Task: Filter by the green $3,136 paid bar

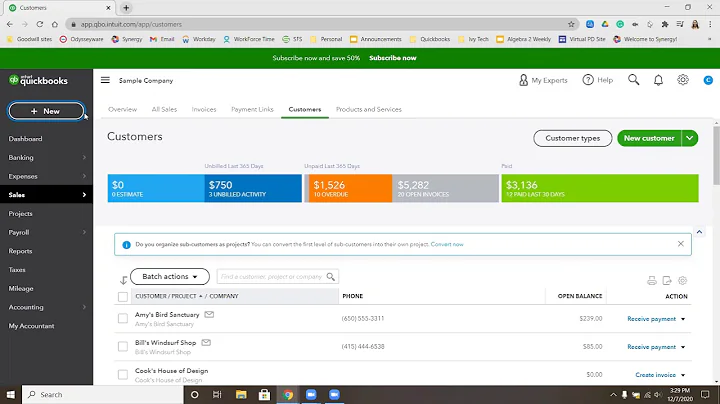Action: pos(600,188)
